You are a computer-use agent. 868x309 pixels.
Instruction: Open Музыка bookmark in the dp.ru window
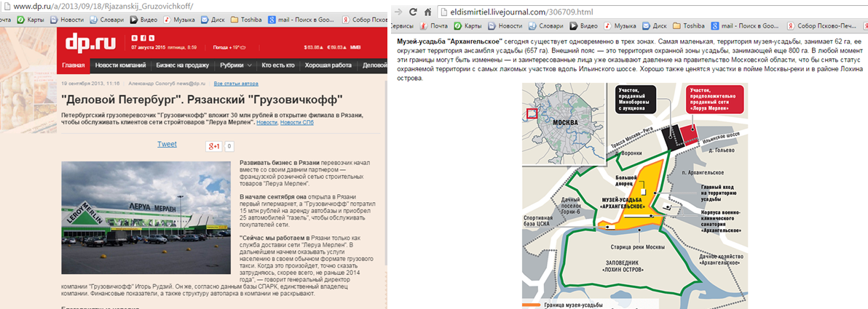tap(178, 20)
